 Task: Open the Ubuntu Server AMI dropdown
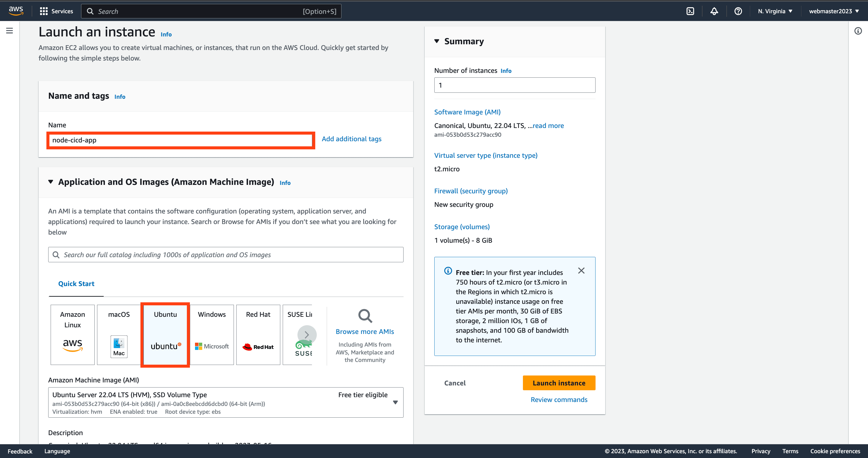(226, 402)
